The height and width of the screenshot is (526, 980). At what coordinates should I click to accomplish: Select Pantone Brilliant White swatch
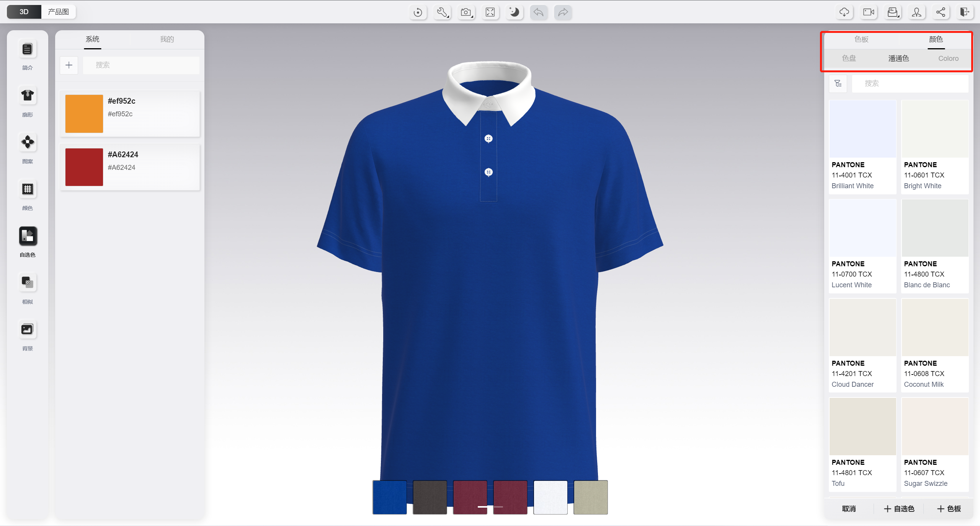pyautogui.click(x=862, y=129)
